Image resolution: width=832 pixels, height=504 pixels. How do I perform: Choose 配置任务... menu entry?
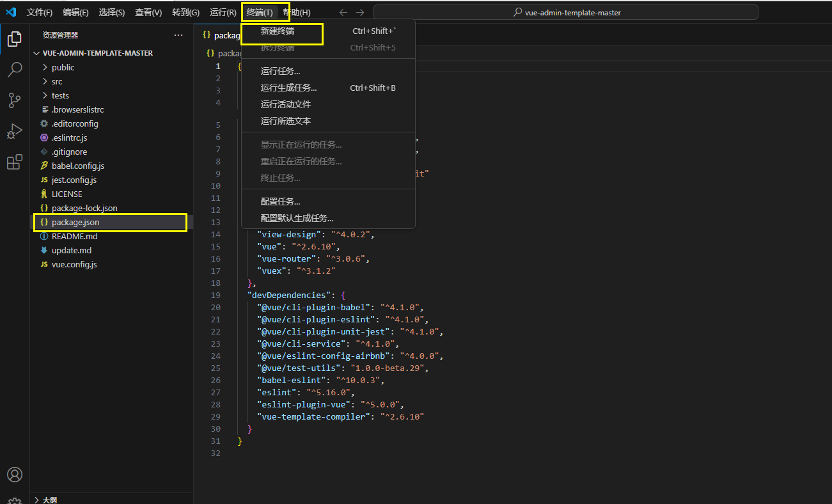328,201
